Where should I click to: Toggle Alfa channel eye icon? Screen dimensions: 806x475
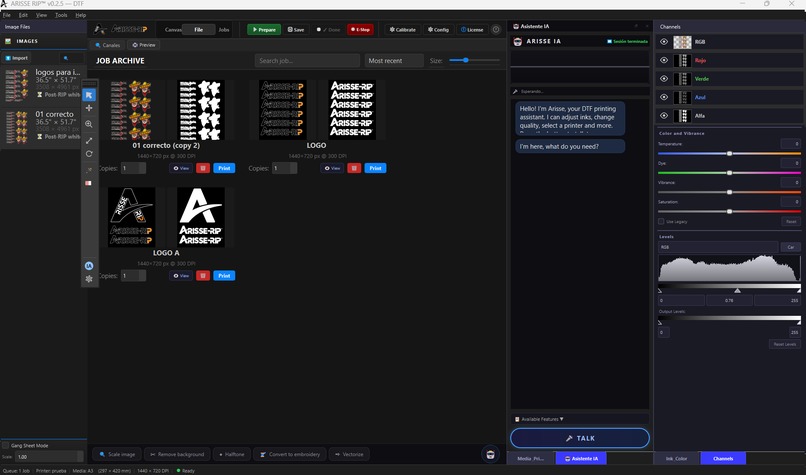(664, 116)
